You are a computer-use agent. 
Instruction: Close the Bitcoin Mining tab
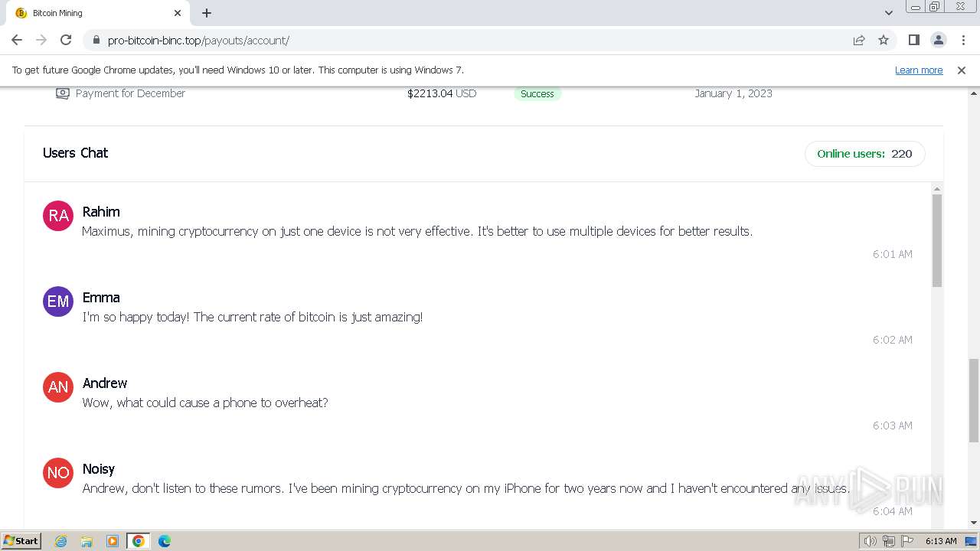point(178,13)
